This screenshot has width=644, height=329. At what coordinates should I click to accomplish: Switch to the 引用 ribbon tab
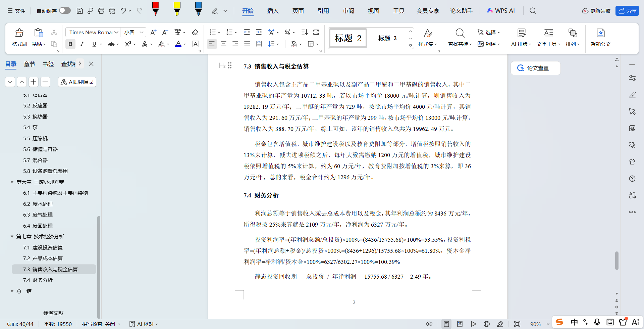[x=323, y=11]
